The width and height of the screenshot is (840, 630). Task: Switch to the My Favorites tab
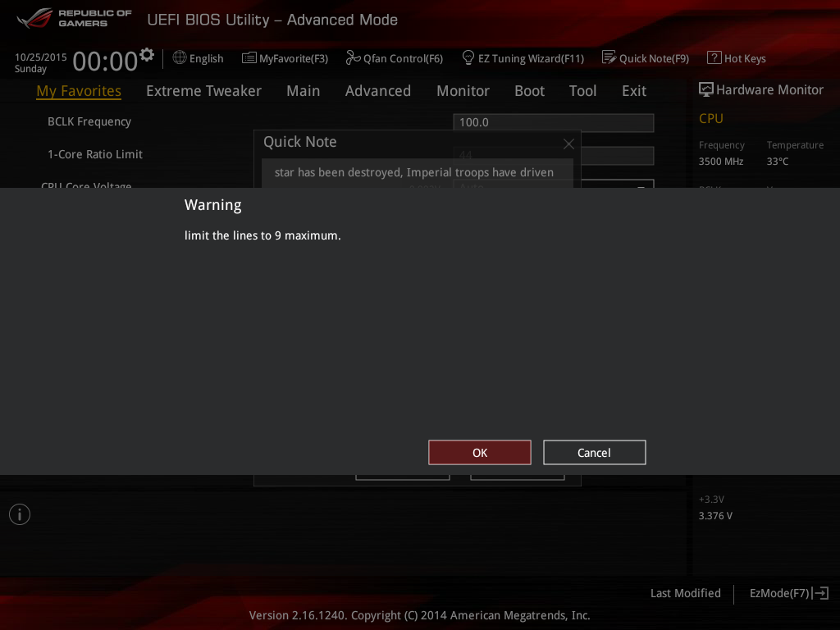tap(79, 91)
